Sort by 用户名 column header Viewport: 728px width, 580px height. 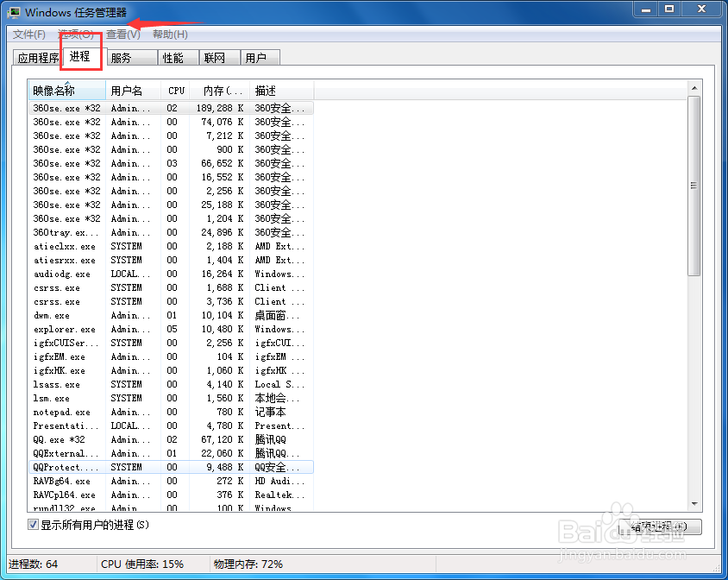tap(133, 90)
